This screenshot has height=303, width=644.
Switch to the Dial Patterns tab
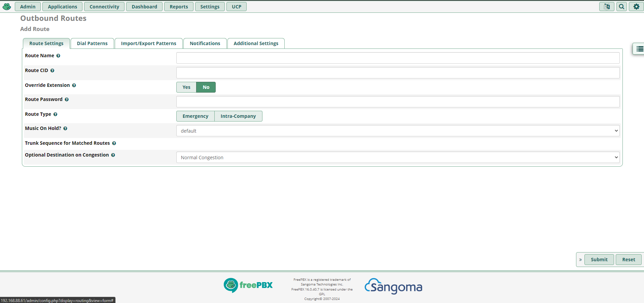click(92, 43)
